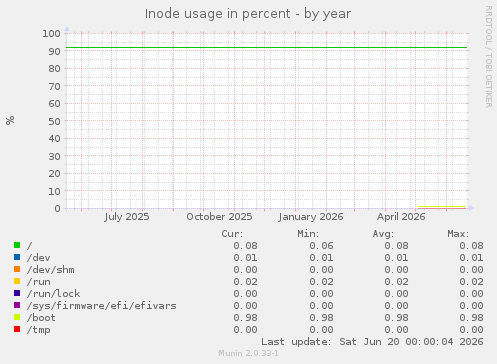Click the 'Avg:' column header
497x364 pixels.
(x=383, y=234)
